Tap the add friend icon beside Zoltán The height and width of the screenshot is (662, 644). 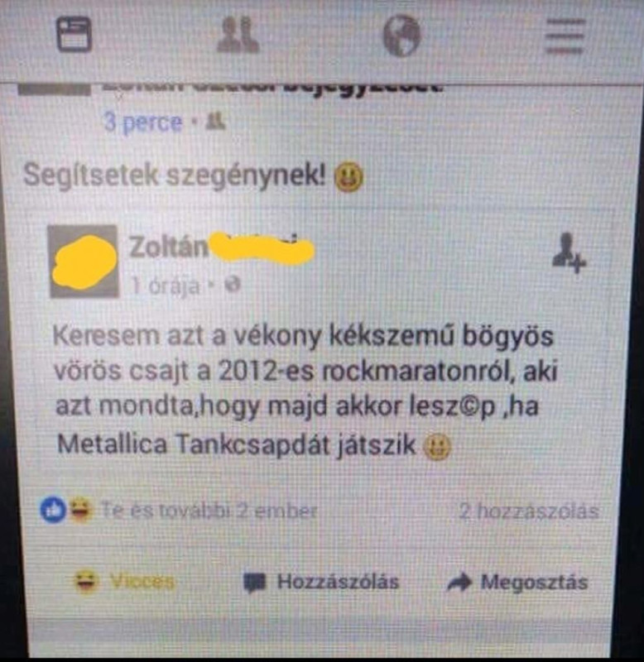(x=569, y=253)
